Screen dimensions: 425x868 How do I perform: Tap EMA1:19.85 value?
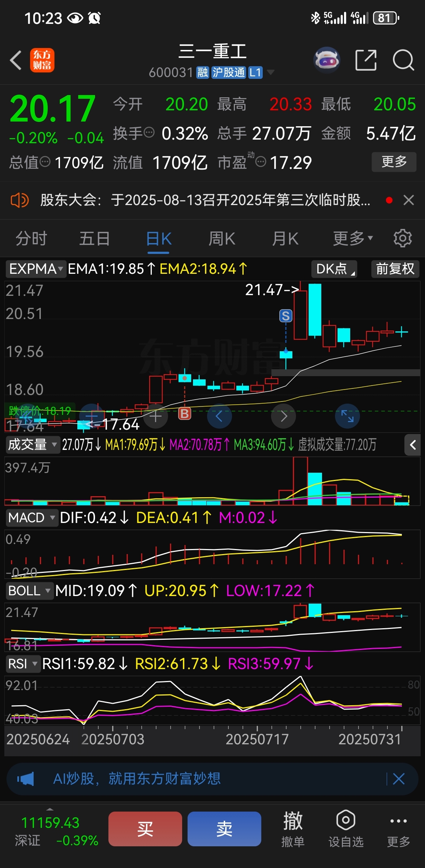[112, 269]
